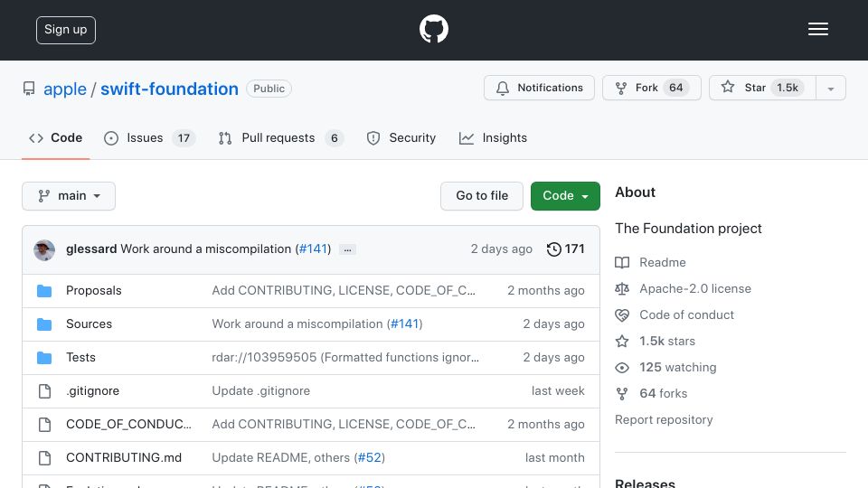Switch to the Security tab
The height and width of the screenshot is (488, 868).
point(401,138)
